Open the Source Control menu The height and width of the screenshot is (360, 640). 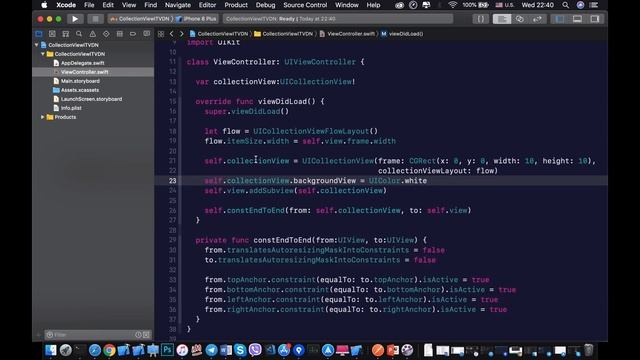(305, 5)
